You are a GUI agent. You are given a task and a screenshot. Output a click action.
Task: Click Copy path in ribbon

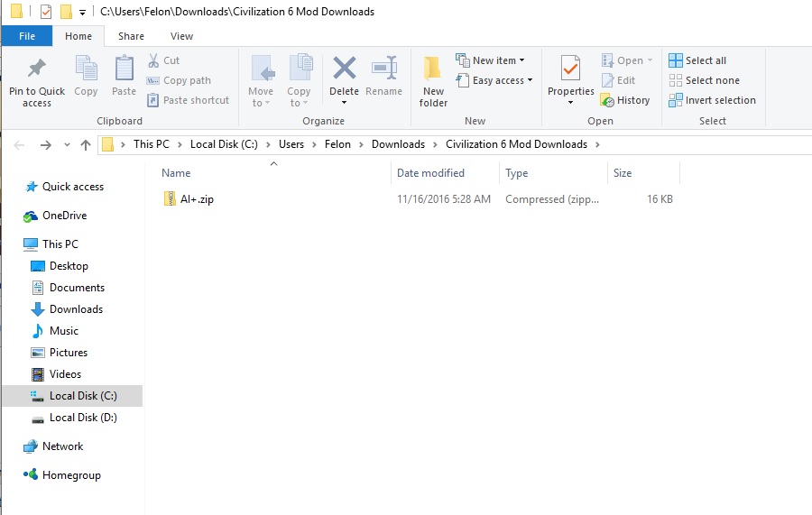(180, 81)
